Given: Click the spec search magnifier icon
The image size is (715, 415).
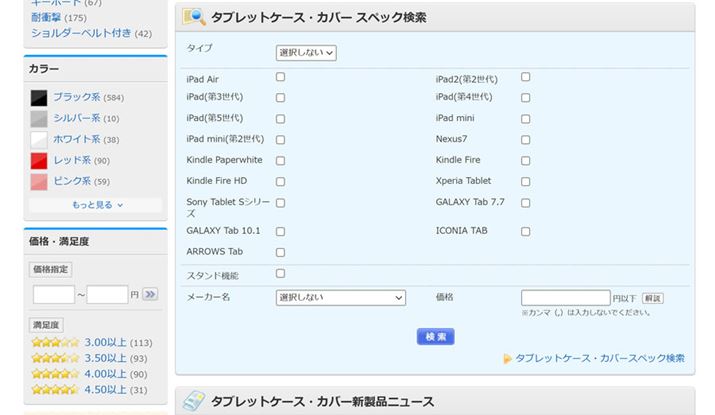Looking at the screenshot, I should (194, 18).
